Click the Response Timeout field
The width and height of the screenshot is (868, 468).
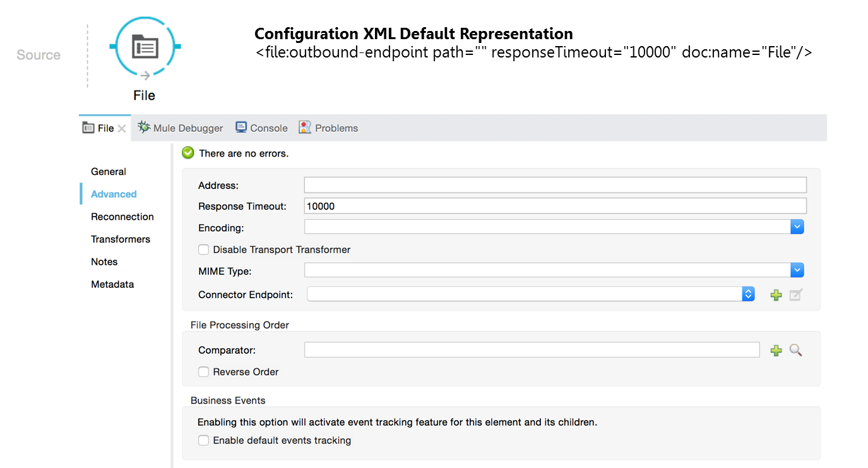[x=555, y=206]
